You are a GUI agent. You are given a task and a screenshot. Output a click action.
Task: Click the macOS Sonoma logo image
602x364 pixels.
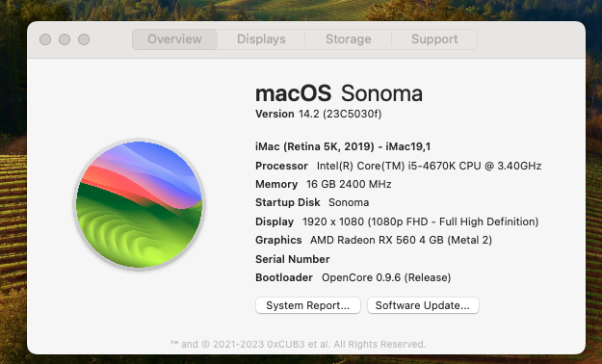(139, 204)
